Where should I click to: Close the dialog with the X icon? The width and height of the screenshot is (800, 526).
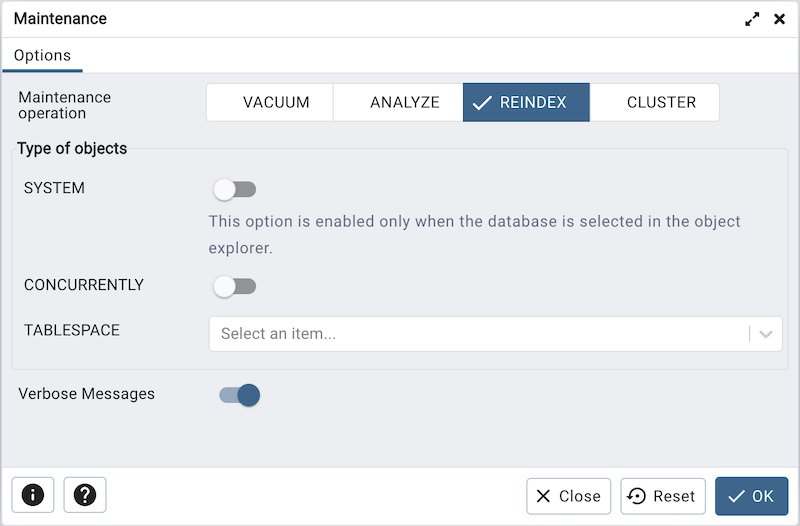click(780, 19)
